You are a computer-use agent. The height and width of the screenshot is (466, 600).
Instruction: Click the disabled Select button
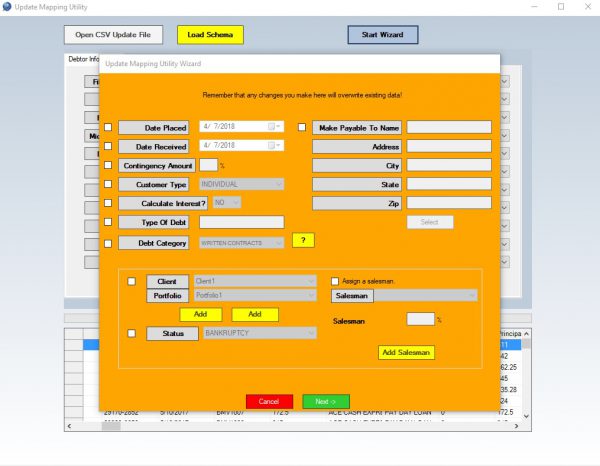point(430,222)
